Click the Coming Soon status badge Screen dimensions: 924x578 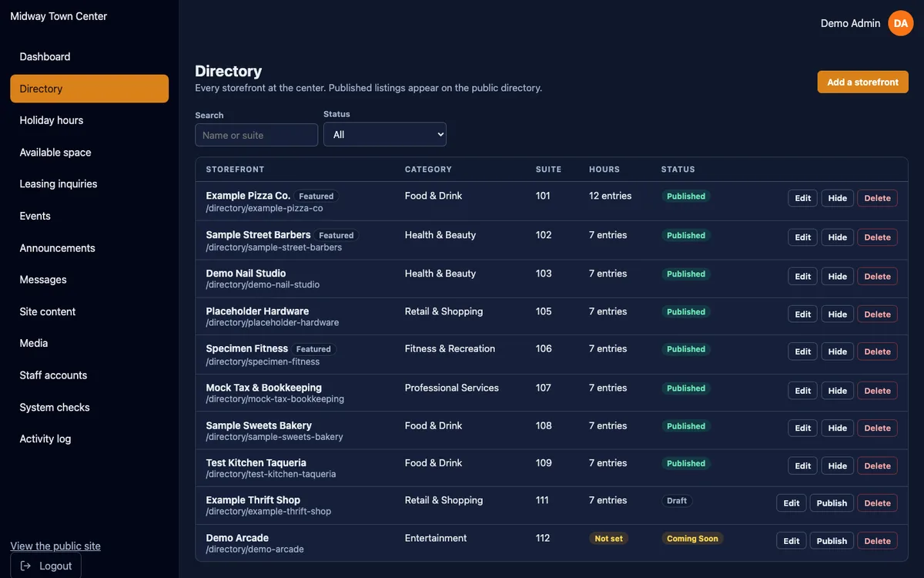click(692, 539)
